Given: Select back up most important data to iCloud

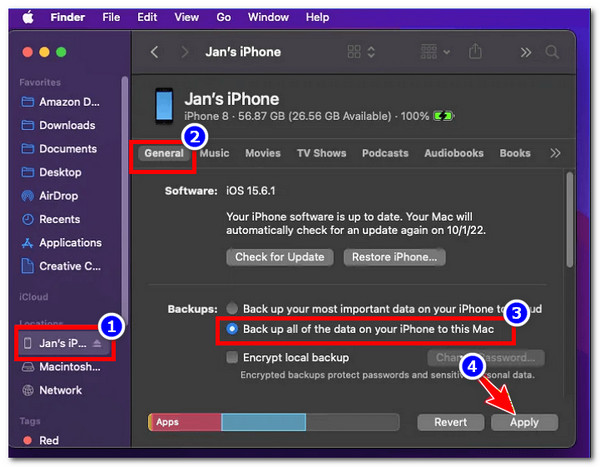Looking at the screenshot, I should pyautogui.click(x=233, y=309).
